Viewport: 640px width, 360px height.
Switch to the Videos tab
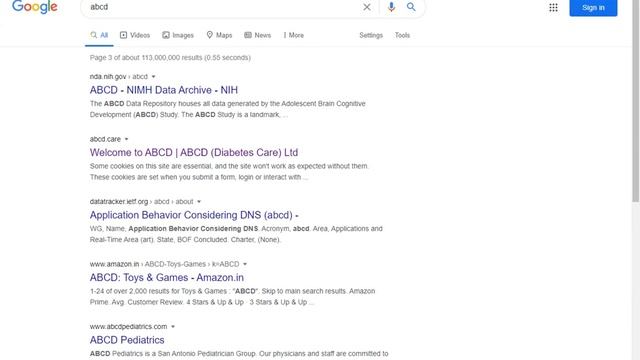[135, 36]
